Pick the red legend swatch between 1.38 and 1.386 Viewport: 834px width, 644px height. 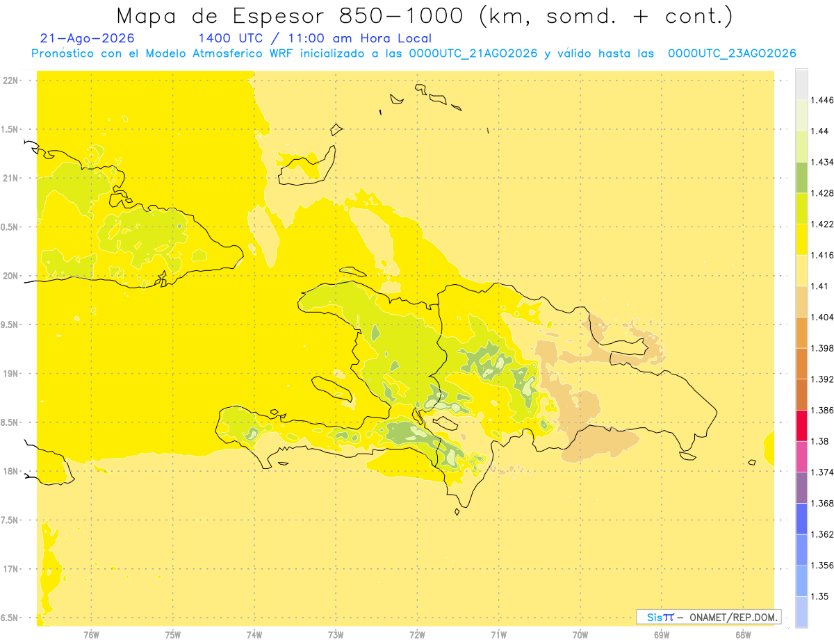point(801,426)
